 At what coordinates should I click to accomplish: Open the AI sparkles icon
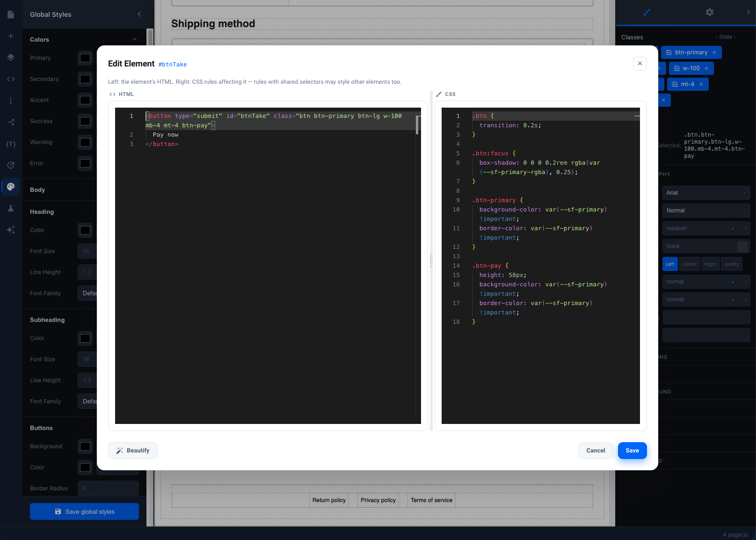[x=11, y=230]
